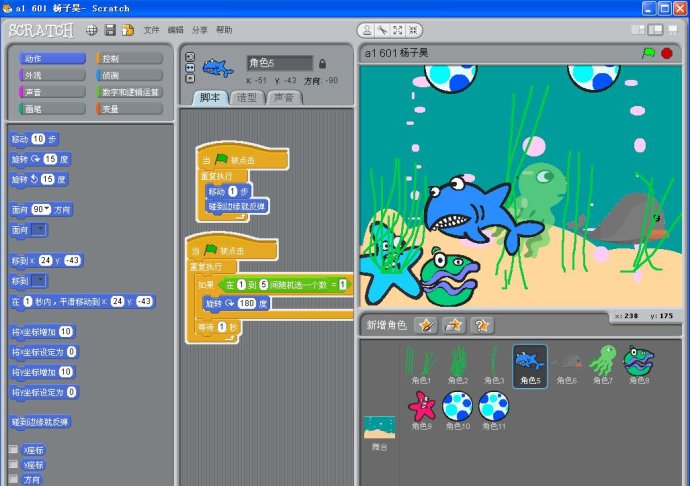Select sprite 角色6 whale thumbnail
This screenshot has width=690, height=486.
(x=566, y=366)
